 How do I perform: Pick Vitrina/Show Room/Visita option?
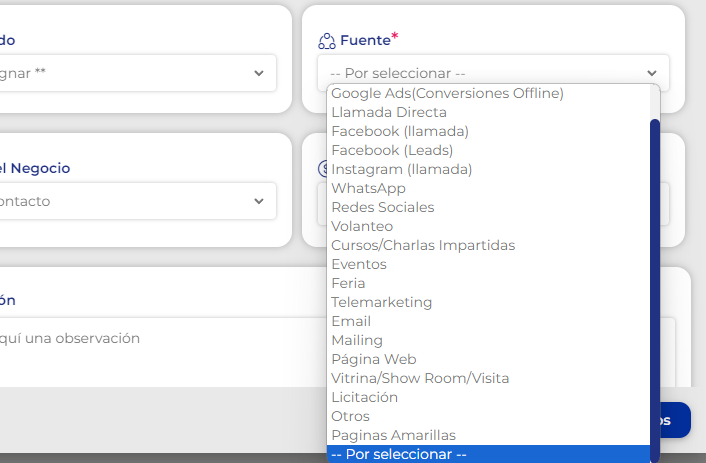point(420,378)
